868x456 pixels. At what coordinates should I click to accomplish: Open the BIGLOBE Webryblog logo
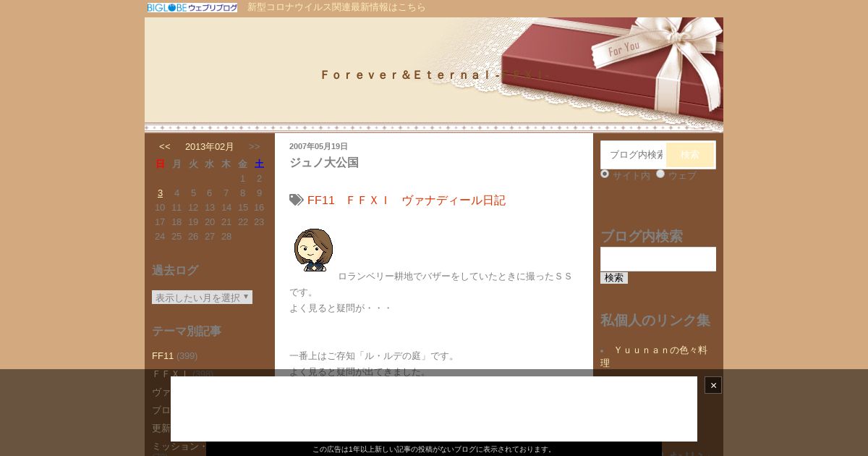(192, 7)
